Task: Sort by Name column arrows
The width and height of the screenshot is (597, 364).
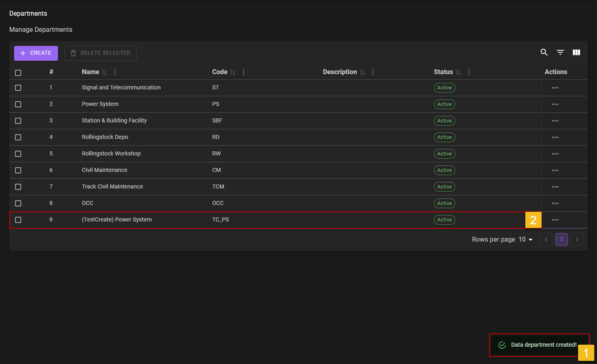Action: pos(104,72)
